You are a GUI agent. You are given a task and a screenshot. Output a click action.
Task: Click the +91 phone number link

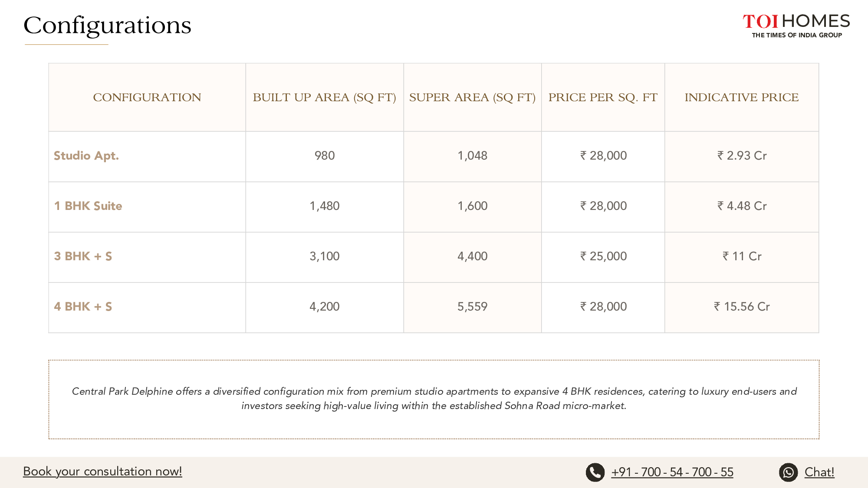(672, 472)
